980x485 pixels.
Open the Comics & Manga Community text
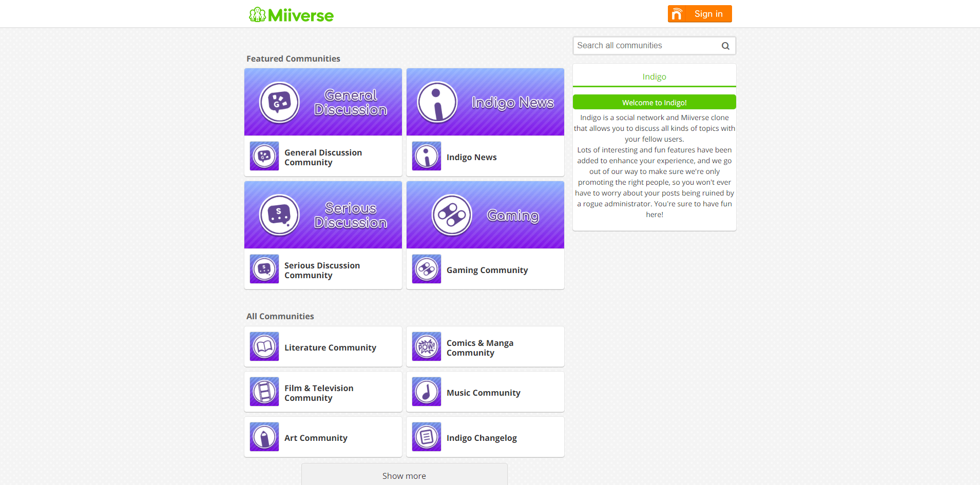coord(480,348)
